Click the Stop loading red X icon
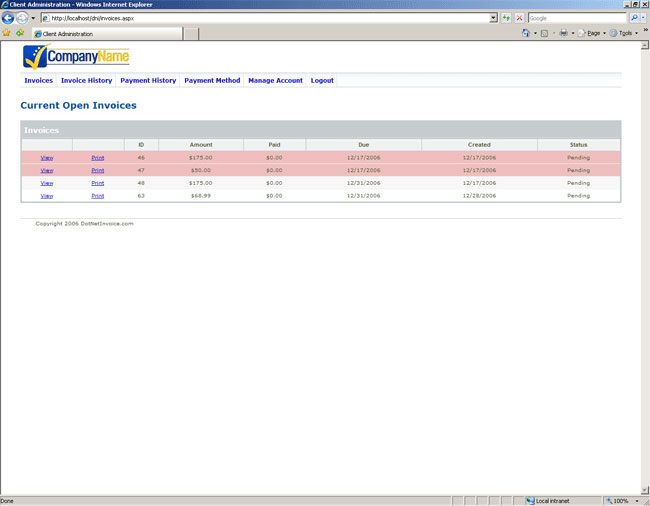Image resolution: width=650 pixels, height=506 pixels. pos(519,18)
